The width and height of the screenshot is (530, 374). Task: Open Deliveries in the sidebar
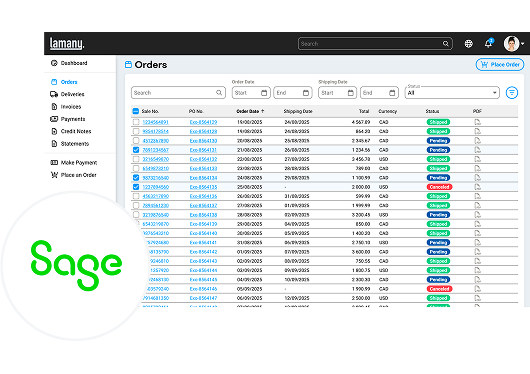click(72, 94)
